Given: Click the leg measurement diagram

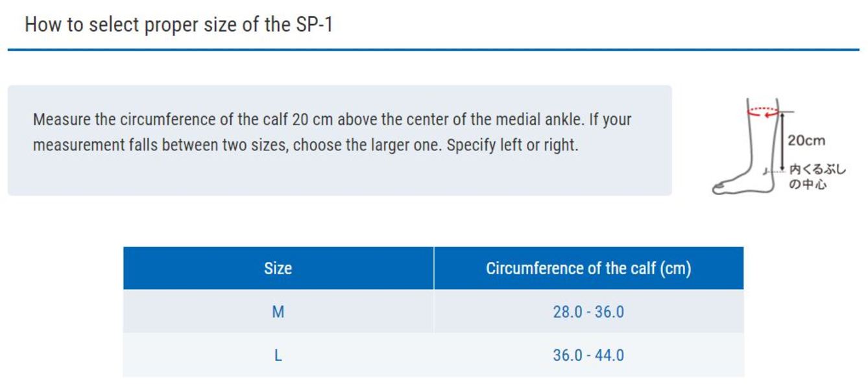Looking at the screenshot, I should [778, 145].
